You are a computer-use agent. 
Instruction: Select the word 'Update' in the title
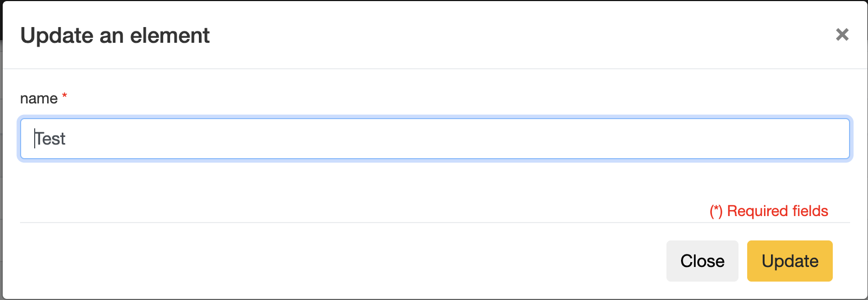coord(57,36)
